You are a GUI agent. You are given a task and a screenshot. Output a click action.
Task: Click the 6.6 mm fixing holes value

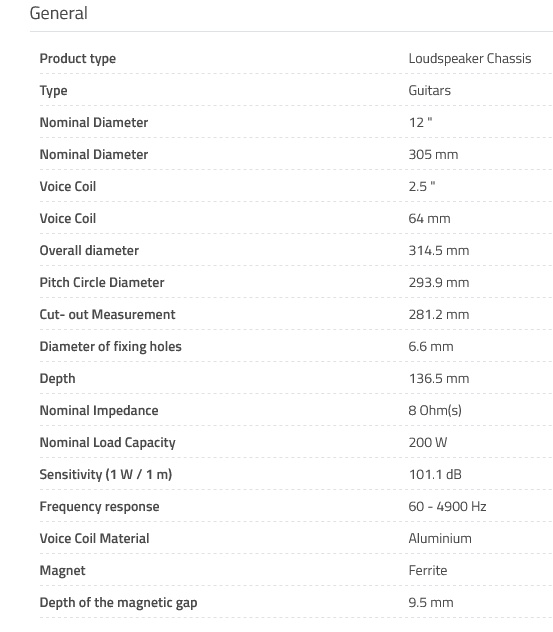pyautogui.click(x=431, y=346)
